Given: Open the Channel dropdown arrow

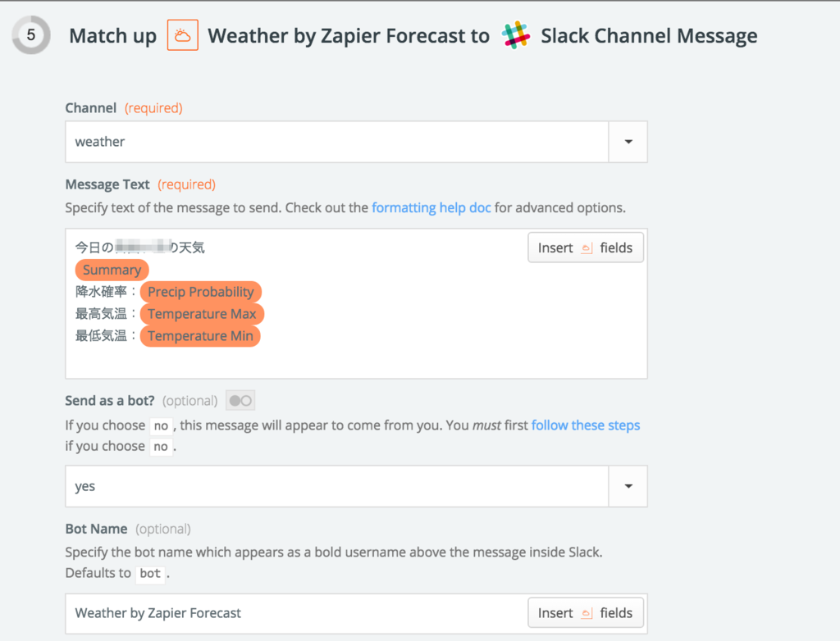Looking at the screenshot, I should tap(628, 142).
